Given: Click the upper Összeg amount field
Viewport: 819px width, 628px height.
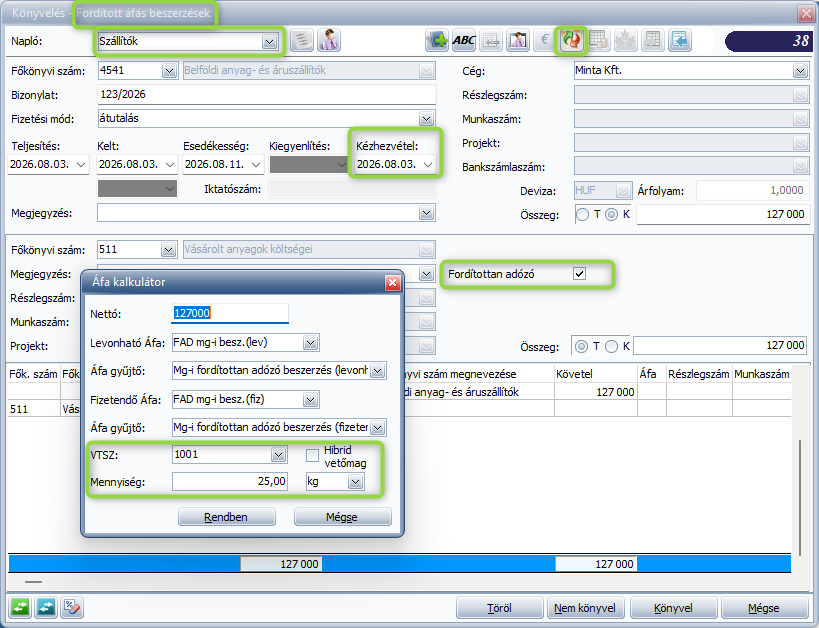Looking at the screenshot, I should (723, 214).
